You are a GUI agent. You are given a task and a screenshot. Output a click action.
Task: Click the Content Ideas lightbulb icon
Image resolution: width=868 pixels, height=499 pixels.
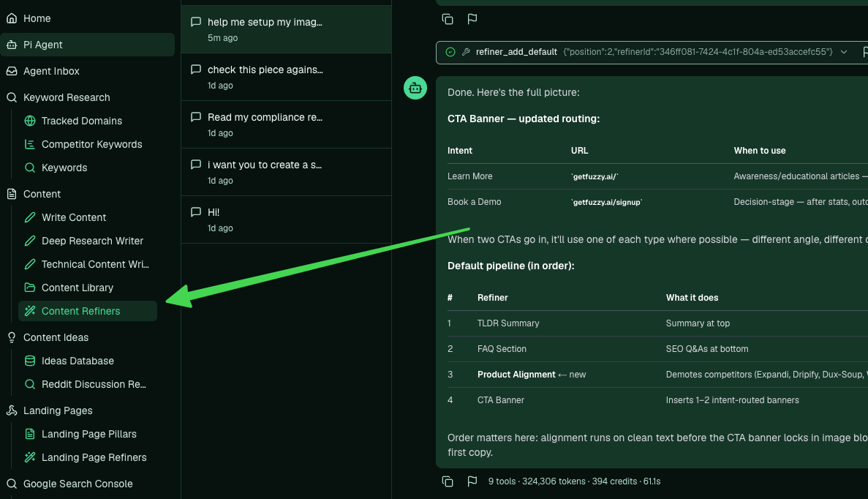tap(12, 337)
